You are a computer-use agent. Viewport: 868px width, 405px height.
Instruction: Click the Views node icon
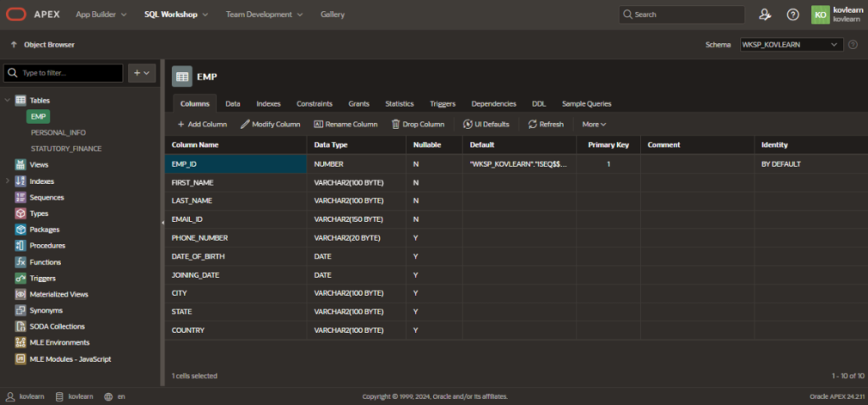pos(20,164)
